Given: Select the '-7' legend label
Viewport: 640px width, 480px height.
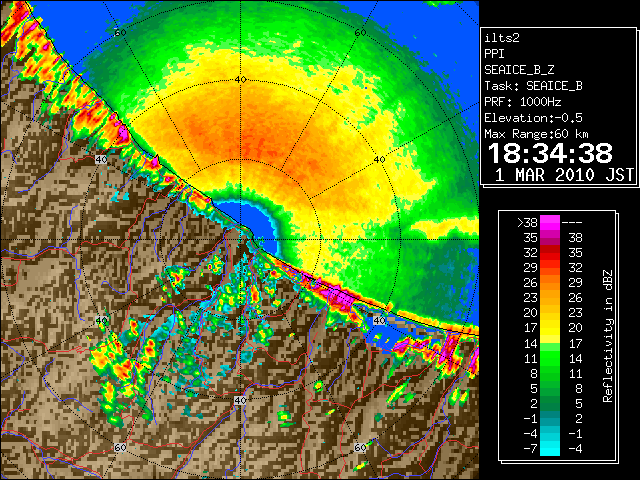Looking at the screenshot, I should click(530, 449).
